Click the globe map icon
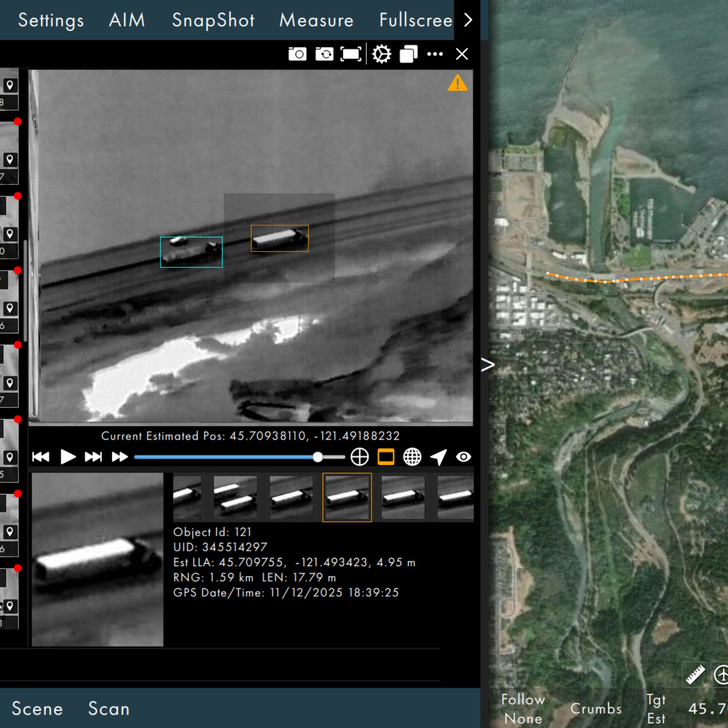This screenshot has width=728, height=728. coord(412,457)
